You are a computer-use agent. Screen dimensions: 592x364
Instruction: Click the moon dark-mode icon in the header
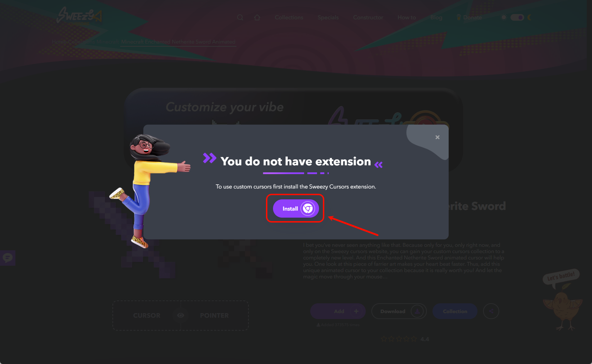tap(529, 18)
